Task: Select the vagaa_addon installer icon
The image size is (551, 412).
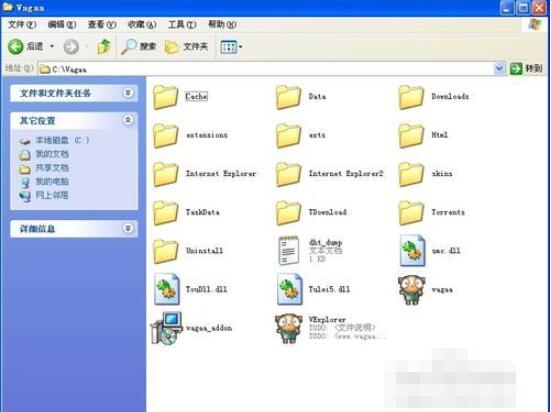Action: coord(166,328)
